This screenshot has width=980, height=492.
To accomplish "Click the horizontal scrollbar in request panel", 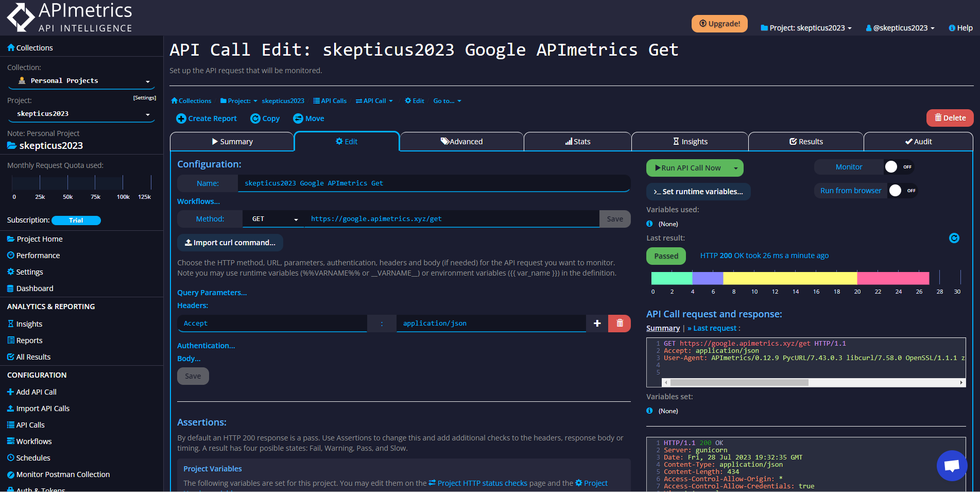I will click(x=739, y=382).
